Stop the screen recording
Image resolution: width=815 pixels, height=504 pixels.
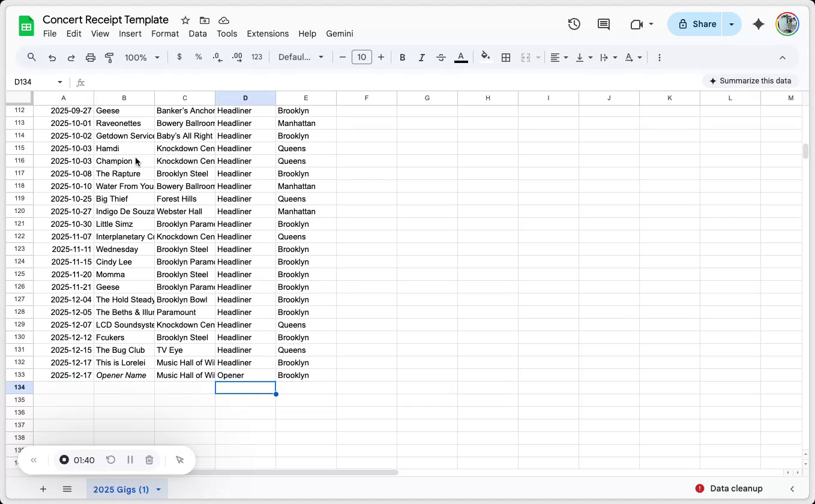[x=64, y=460]
